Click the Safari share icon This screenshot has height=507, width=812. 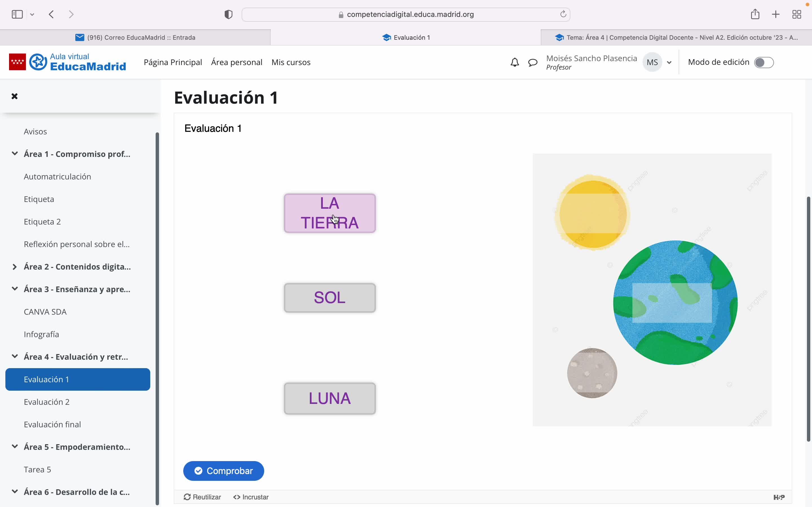755,14
